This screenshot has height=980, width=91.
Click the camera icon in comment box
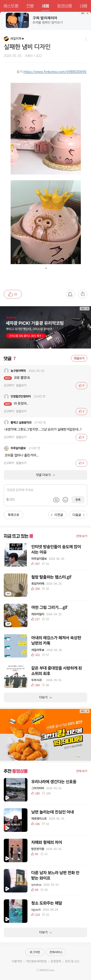pyautogui.click(x=56, y=500)
